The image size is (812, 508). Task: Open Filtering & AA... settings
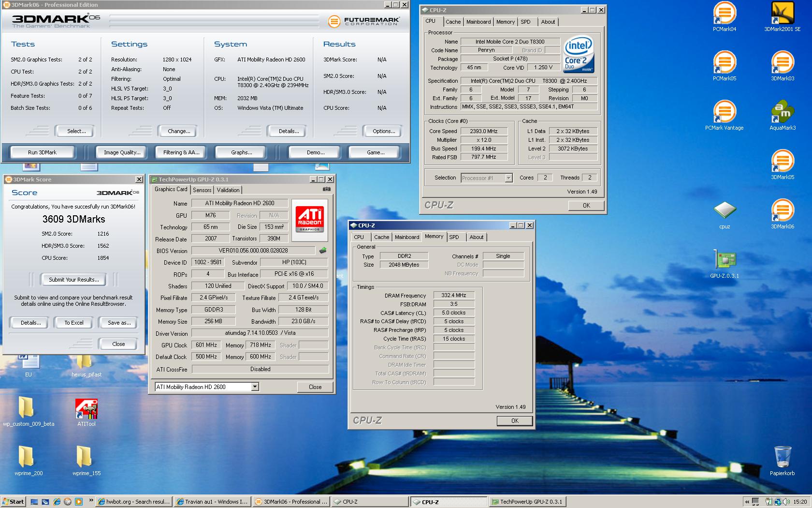[x=181, y=152]
